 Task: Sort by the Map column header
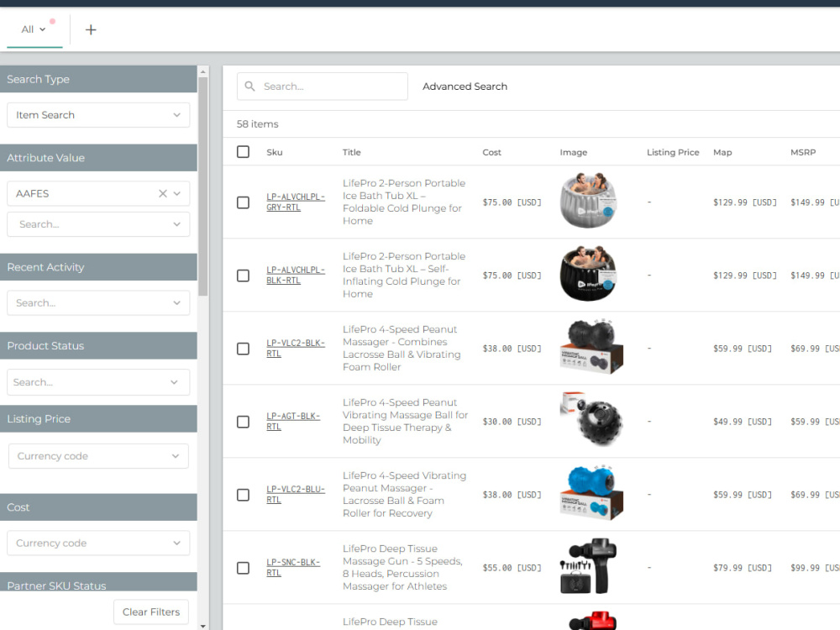pos(722,152)
